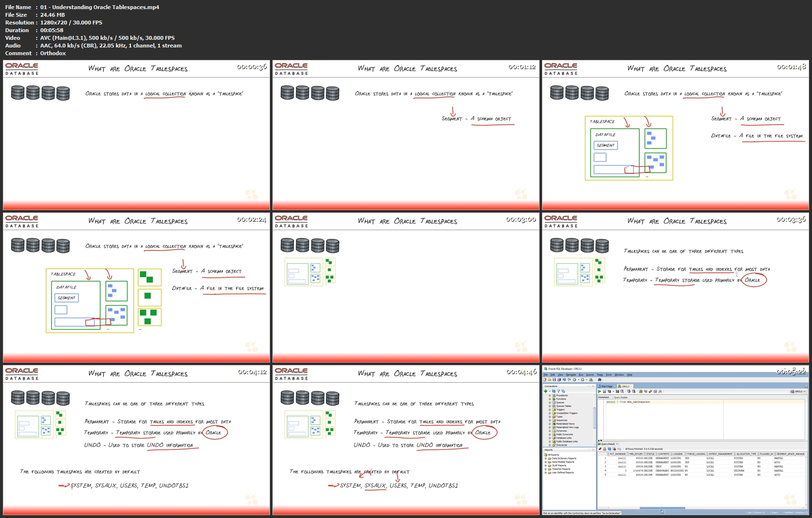Image resolution: width=812 pixels, height=518 pixels.
Task: Click the horizontal scrollbar under the query results
Action: point(662,508)
